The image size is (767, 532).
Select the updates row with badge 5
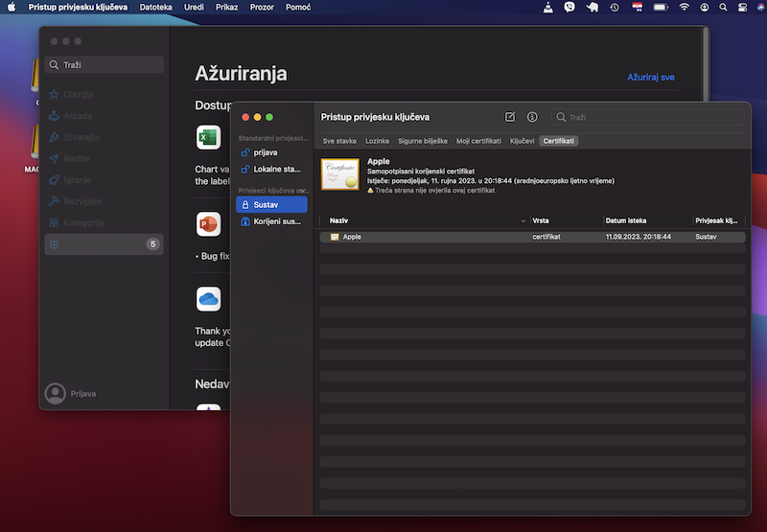[104, 244]
